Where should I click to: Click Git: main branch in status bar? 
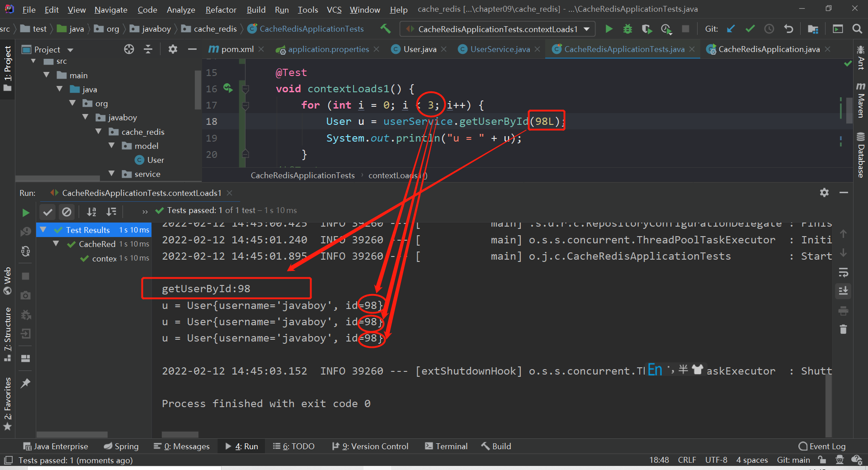click(x=793, y=460)
